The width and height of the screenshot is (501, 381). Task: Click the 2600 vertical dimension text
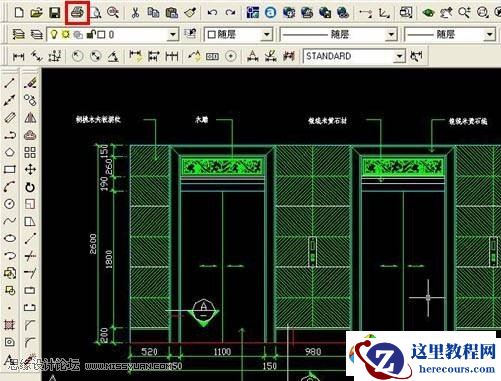[93, 244]
